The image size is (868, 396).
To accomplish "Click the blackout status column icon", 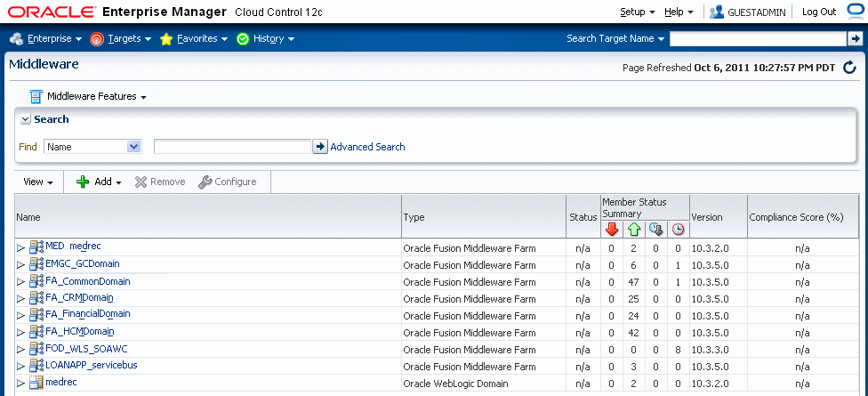I will (x=656, y=229).
